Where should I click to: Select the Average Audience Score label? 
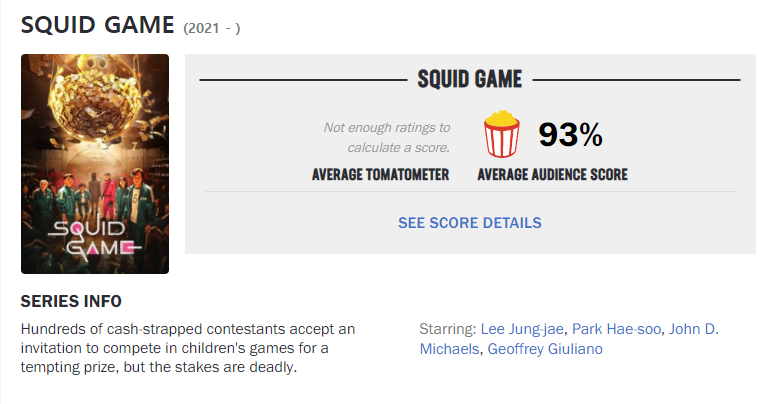[x=553, y=175]
